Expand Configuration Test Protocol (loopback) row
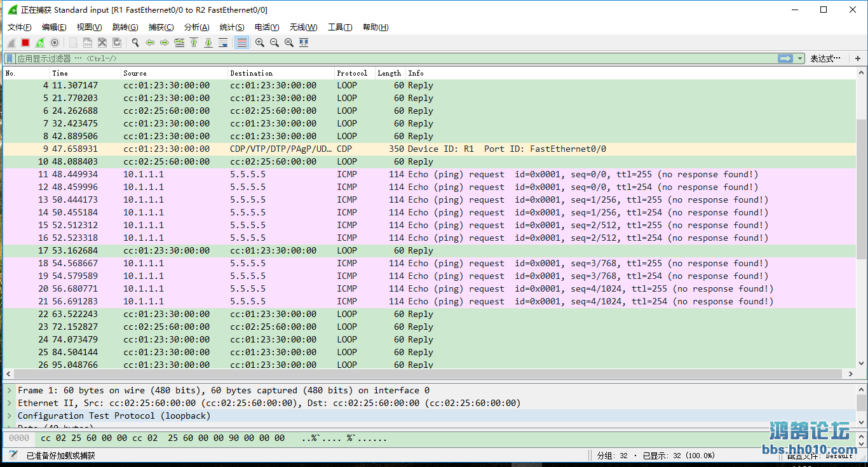The height and width of the screenshot is (467, 868). pos(10,416)
